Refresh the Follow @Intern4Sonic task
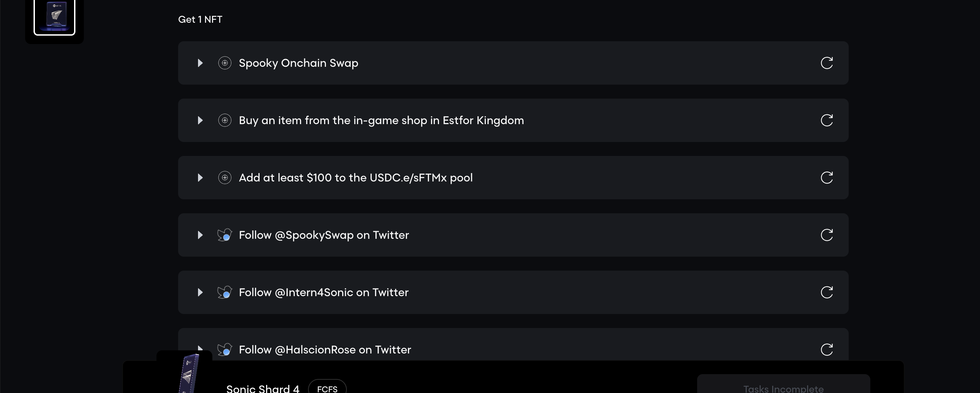980x393 pixels. tap(827, 292)
